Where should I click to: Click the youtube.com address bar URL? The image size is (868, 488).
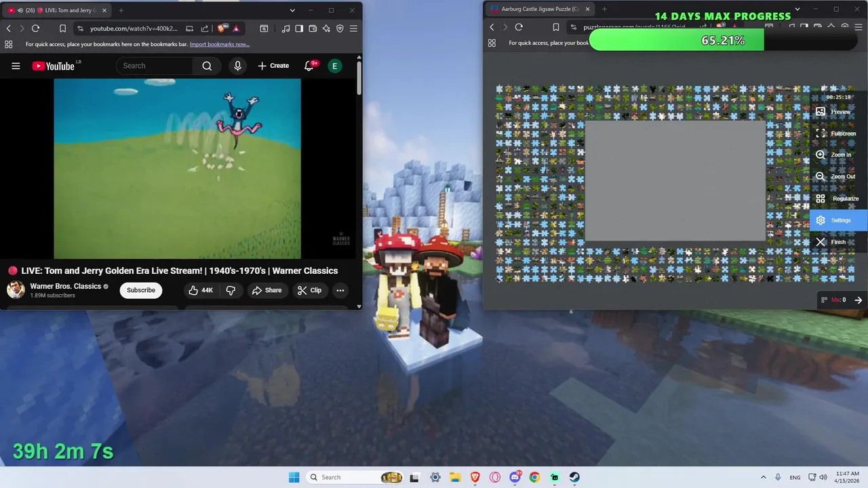[134, 28]
